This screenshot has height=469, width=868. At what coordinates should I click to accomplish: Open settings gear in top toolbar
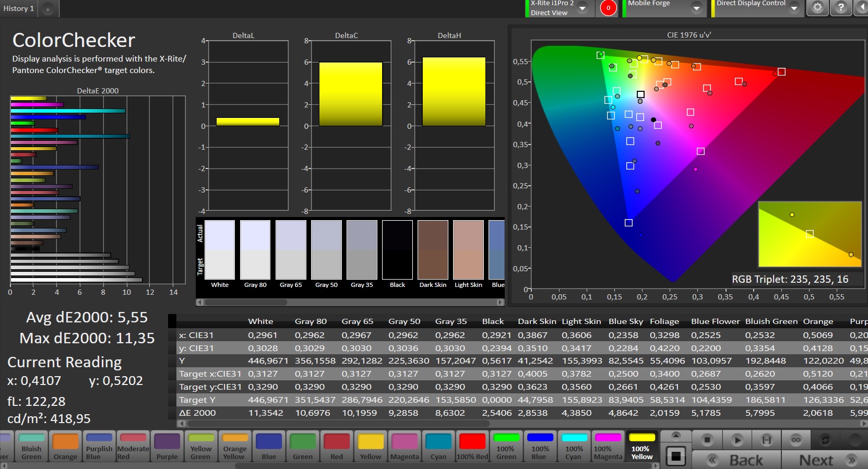[x=817, y=8]
